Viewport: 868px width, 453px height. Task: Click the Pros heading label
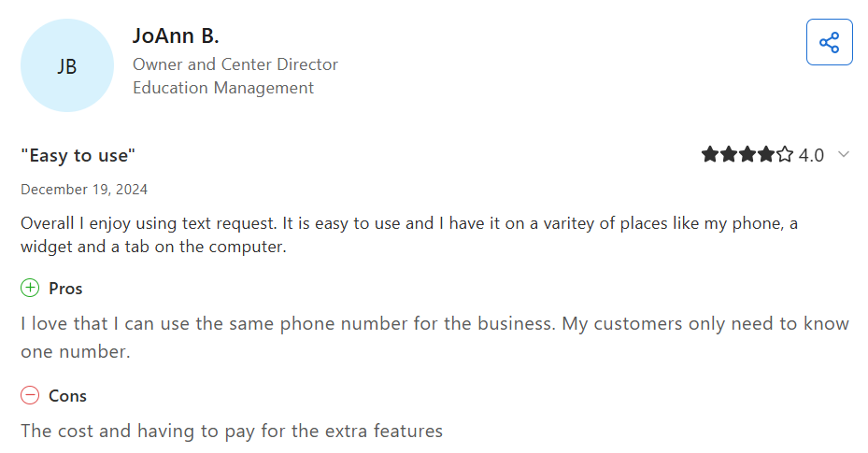pos(65,289)
